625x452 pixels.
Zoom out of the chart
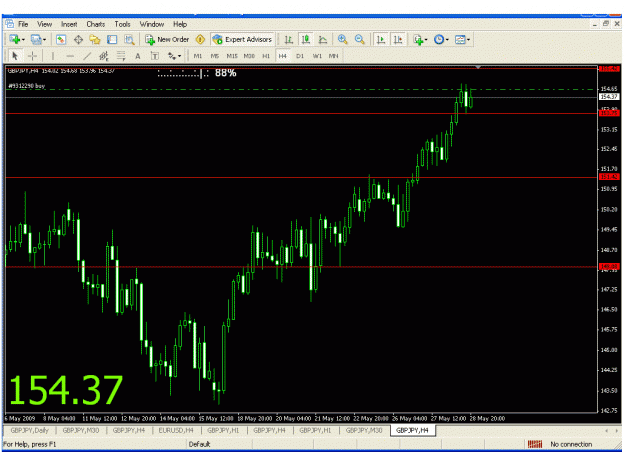[359, 39]
